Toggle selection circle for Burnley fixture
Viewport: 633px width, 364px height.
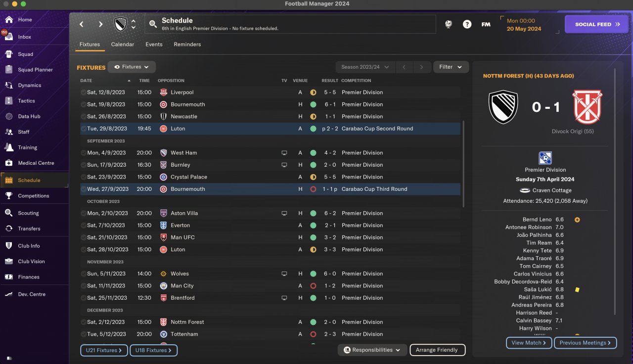[x=83, y=165]
